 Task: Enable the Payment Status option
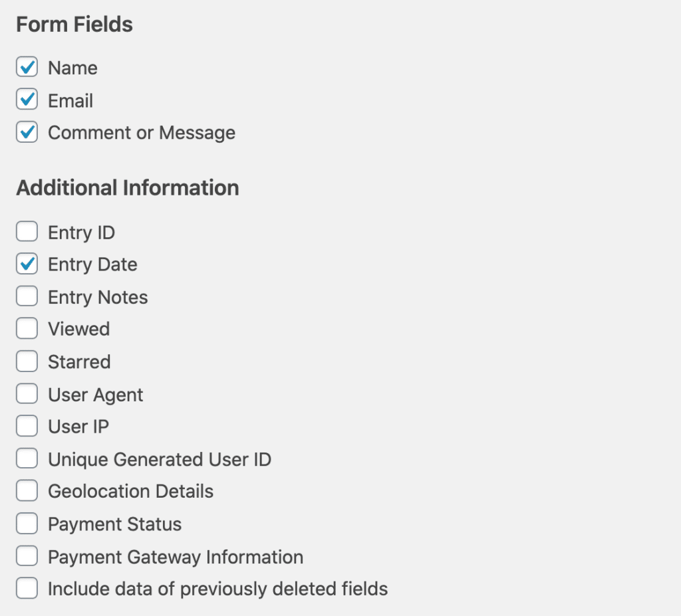click(x=27, y=523)
